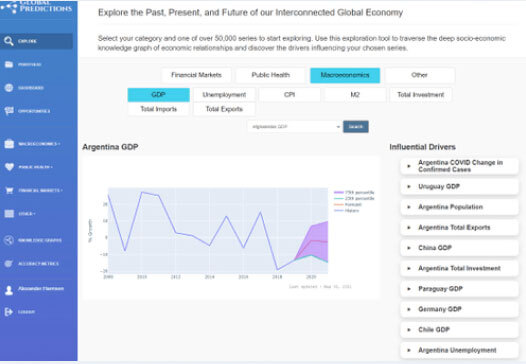Open the Explore magnifier icon in sidebar
Screen dimensions: 526x364
pyautogui.click(x=9, y=41)
